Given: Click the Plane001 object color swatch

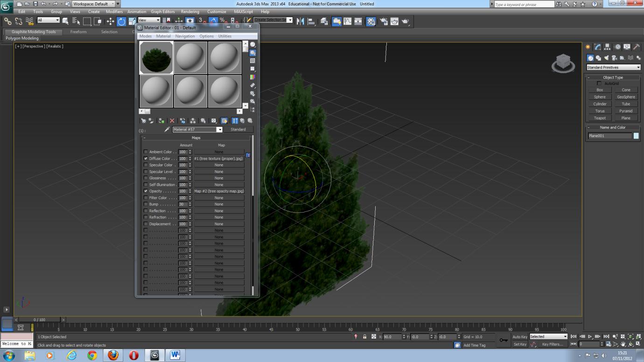Looking at the screenshot, I should point(636,135).
